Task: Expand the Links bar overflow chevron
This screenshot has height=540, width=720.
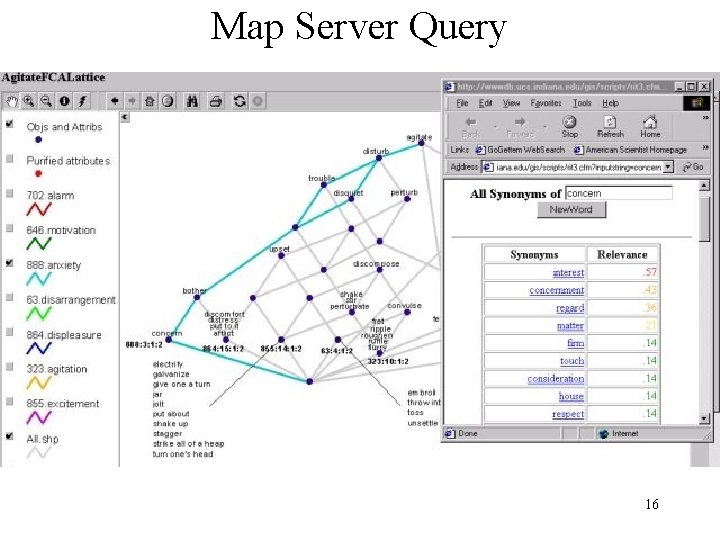Action: coord(705,148)
